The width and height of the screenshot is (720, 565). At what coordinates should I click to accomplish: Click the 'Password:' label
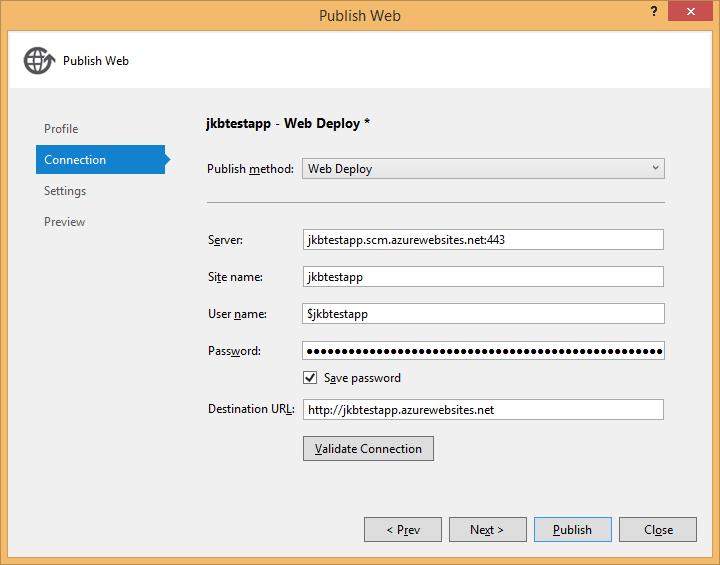pos(234,351)
